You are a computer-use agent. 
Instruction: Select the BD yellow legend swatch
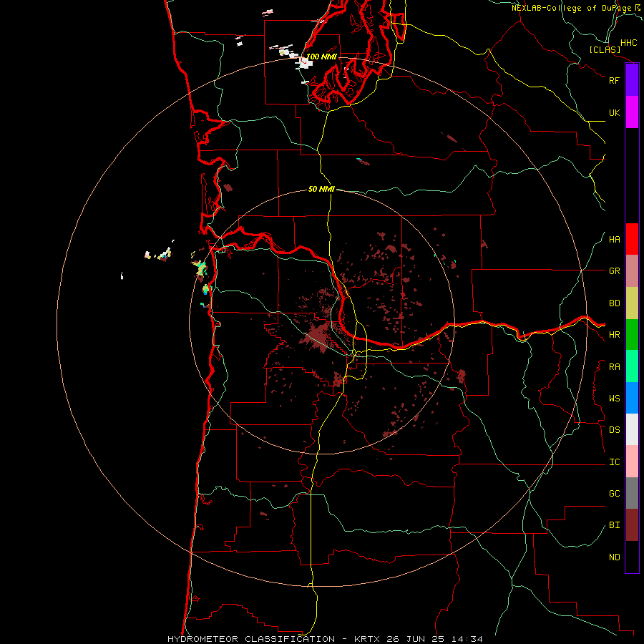coord(632,303)
